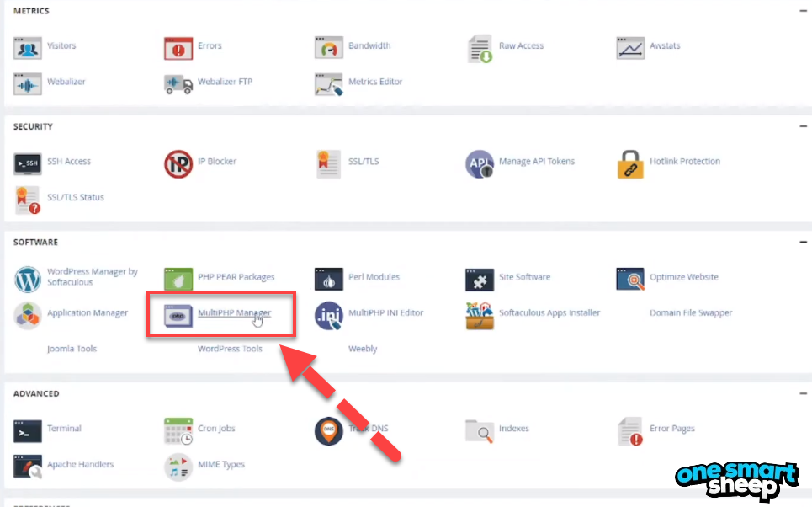Open the SSH Access terminal icon
Screen dimensions: 812x507
coord(28,164)
